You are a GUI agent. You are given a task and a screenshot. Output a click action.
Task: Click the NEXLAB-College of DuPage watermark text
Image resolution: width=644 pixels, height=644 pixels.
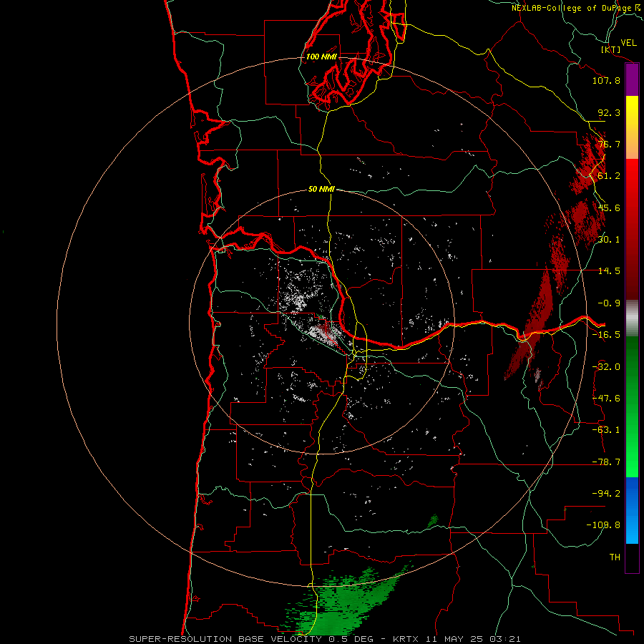[x=577, y=8]
